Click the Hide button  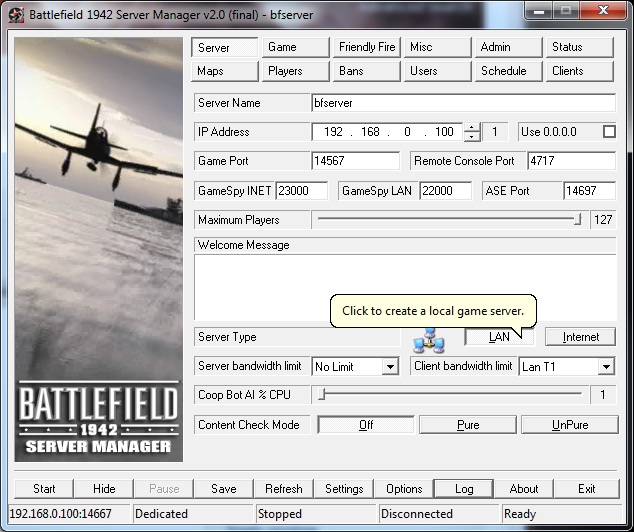(x=104, y=489)
